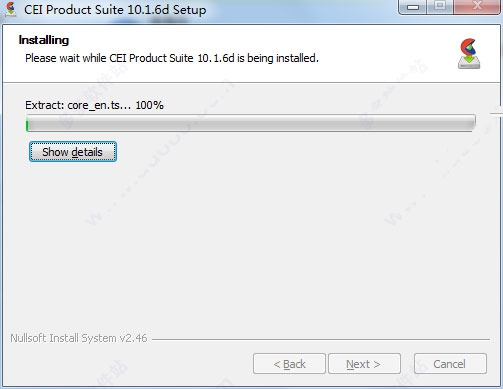This screenshot has width=503, height=389.
Task: Click the separator line beside Nullsoft label
Action: [x=321, y=340]
